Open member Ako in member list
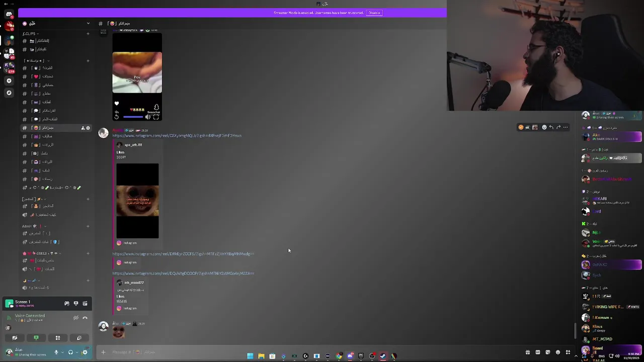 click(x=611, y=137)
